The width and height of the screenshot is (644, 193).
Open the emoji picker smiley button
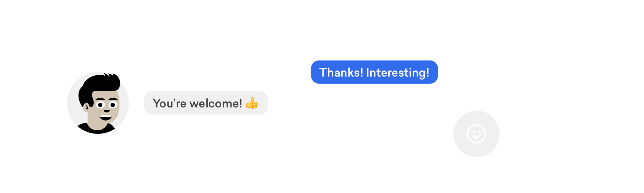[x=477, y=134]
